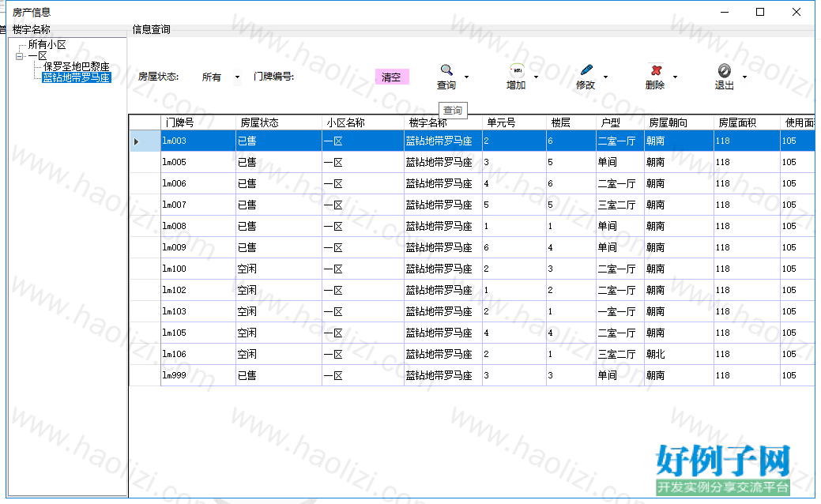Screen dimensions: 821x504
Task: Close the 房产信息 window
Action: [797, 12]
